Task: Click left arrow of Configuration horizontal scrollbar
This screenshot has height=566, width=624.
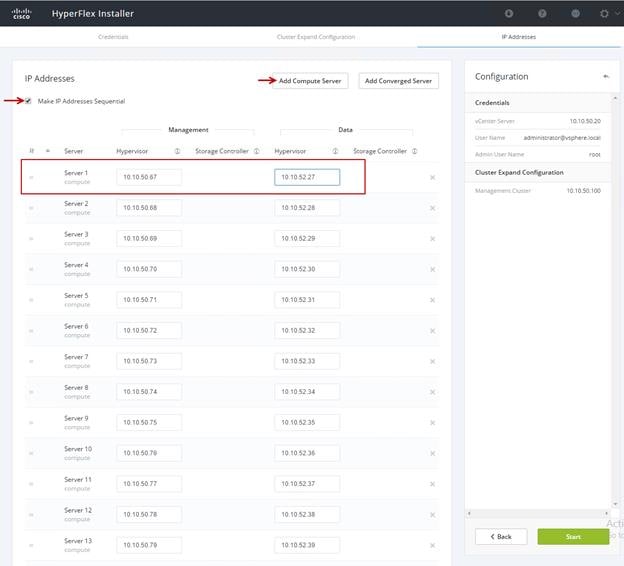Action: tap(469, 513)
